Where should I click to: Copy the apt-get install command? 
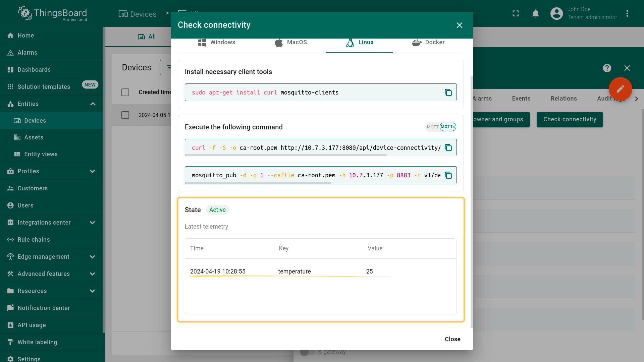point(448,93)
